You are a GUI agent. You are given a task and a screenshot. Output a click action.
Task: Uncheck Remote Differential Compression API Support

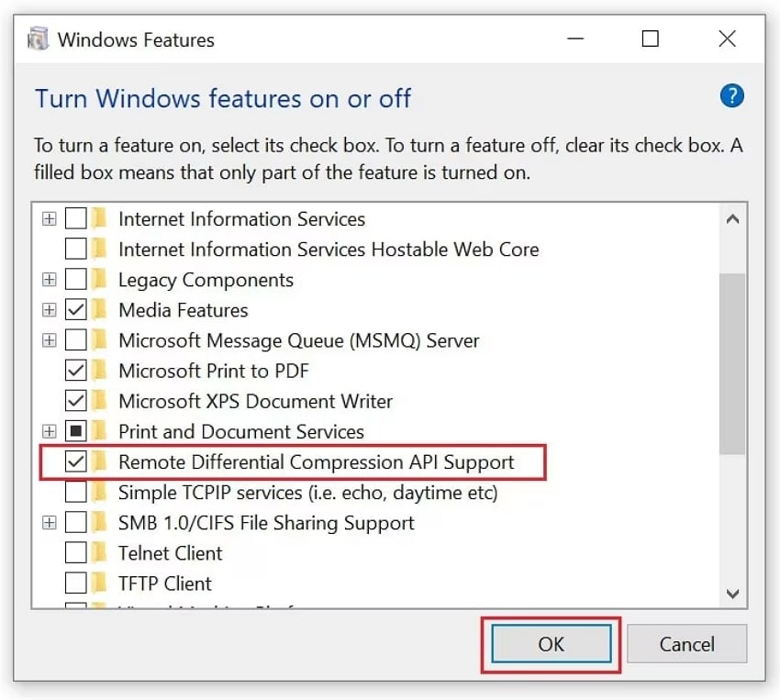[x=76, y=461]
